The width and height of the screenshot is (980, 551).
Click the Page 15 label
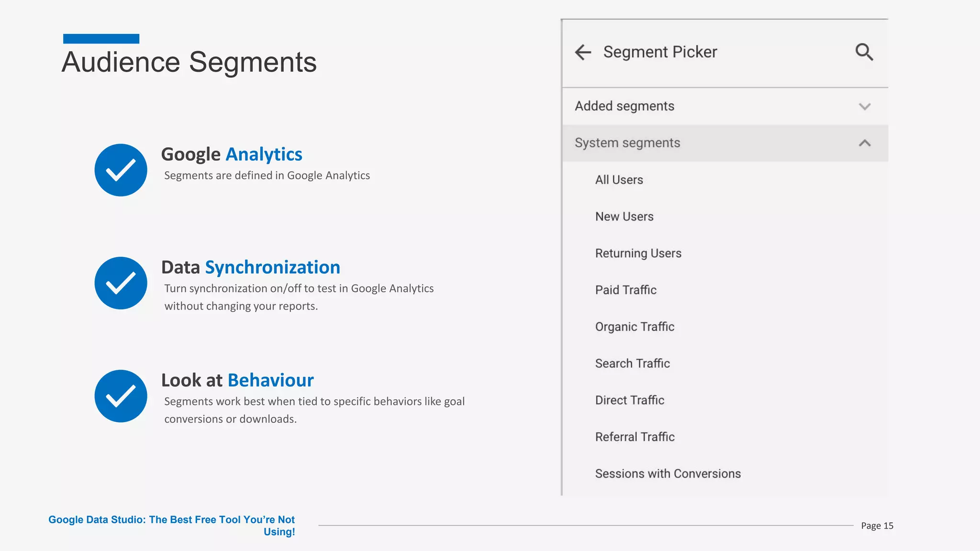click(877, 526)
